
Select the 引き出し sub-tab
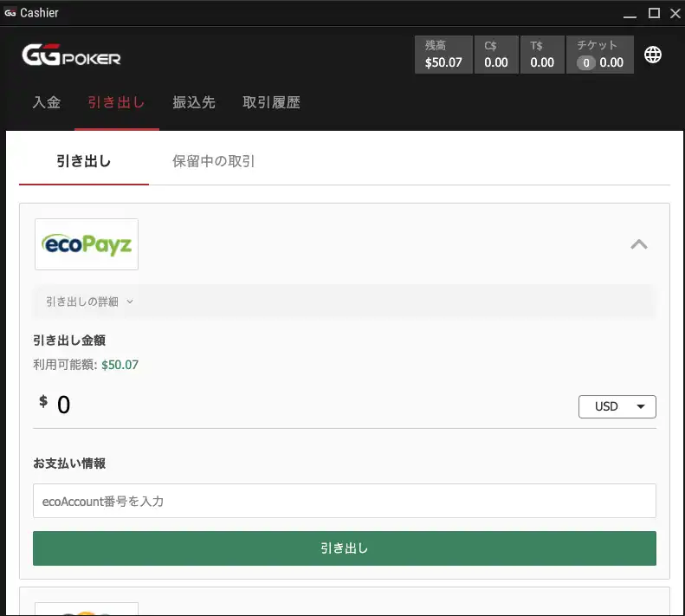(x=84, y=161)
